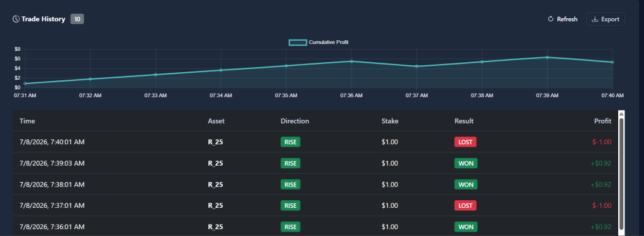
Task: Click the chart data point at 07:37 AM
Action: coord(417,67)
